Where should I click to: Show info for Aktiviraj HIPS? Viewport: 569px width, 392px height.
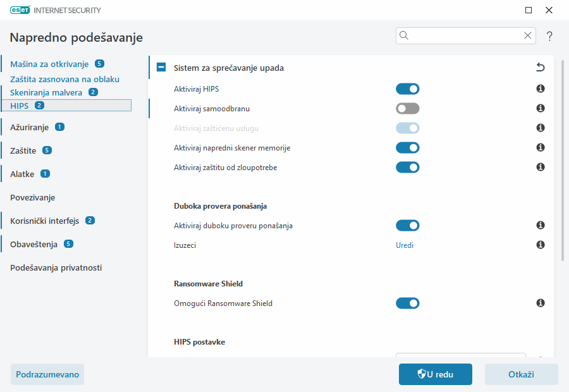click(x=541, y=89)
